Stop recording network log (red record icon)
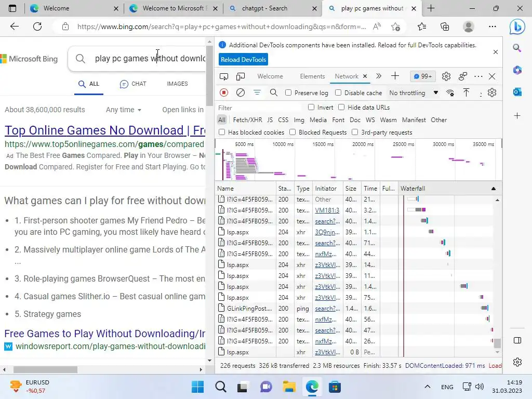Screen dimensions: 532x399 pos(224,92)
